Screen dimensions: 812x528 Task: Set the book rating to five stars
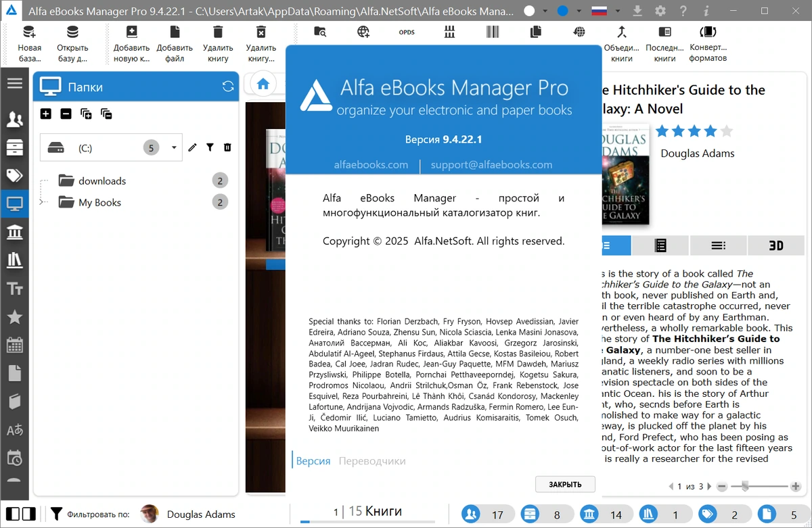click(x=726, y=131)
